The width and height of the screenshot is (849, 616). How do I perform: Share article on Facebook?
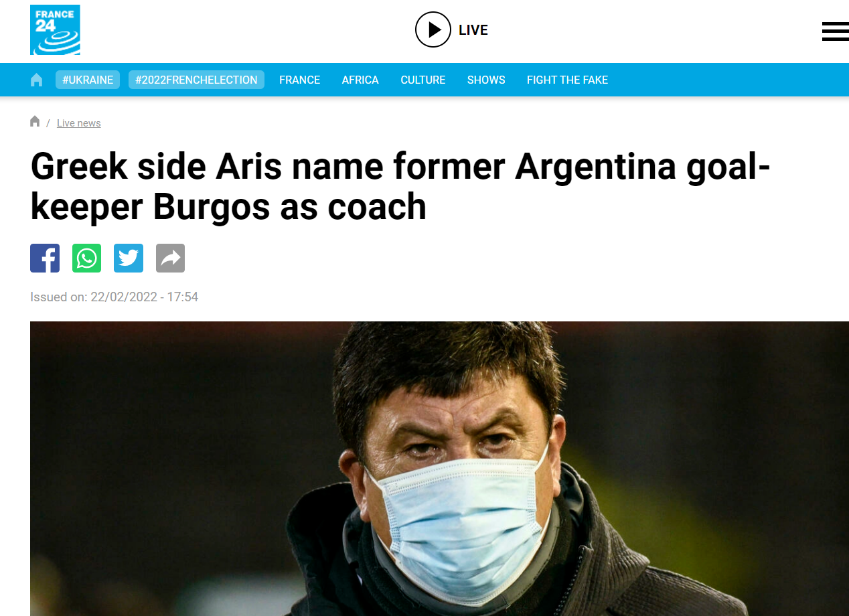(45, 258)
